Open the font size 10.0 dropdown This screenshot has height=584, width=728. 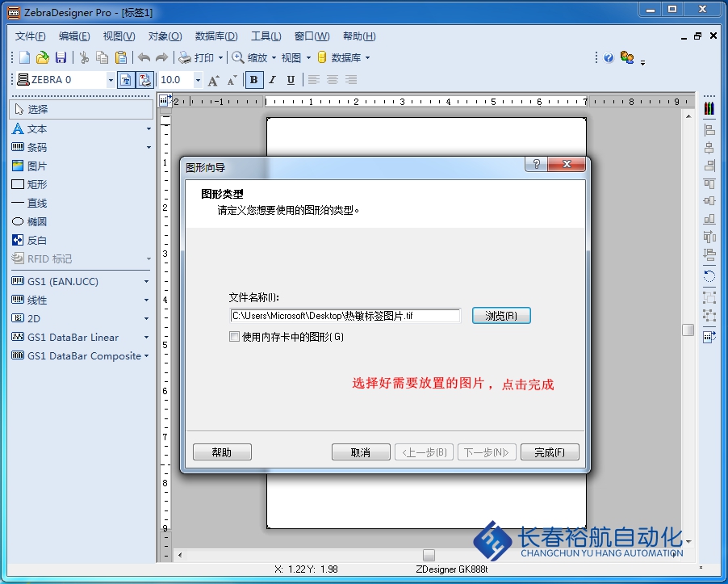click(198, 80)
